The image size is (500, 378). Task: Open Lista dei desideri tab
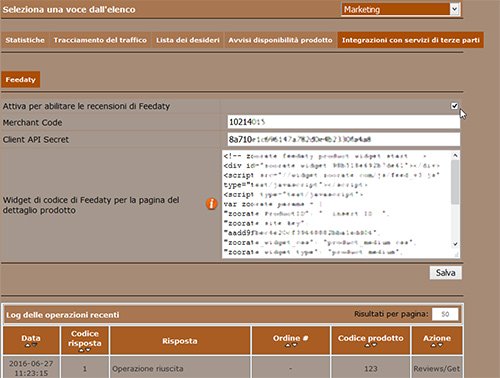tap(188, 40)
